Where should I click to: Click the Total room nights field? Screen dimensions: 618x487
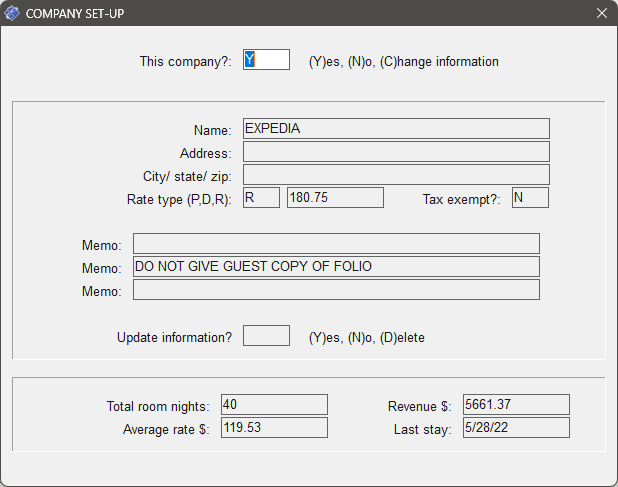274,405
